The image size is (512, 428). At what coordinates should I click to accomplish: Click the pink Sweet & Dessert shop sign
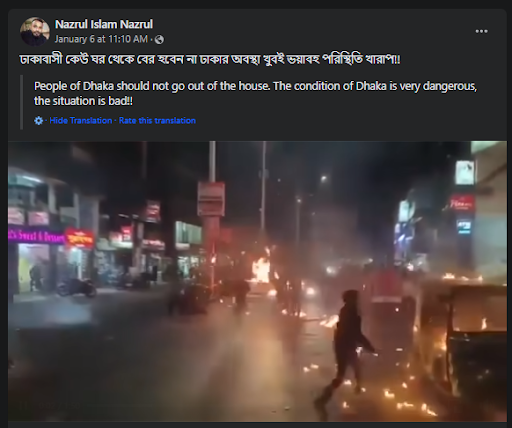[36, 237]
